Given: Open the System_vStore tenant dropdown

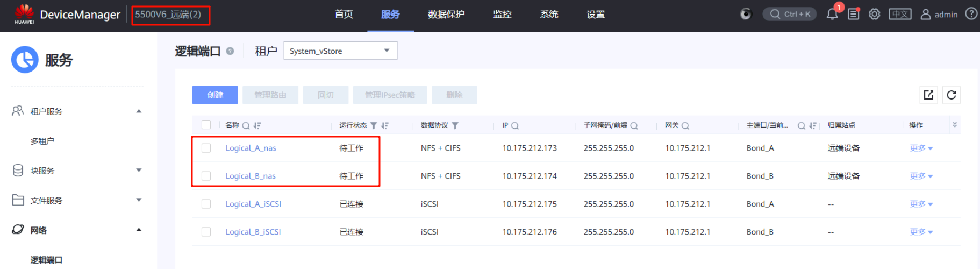Looking at the screenshot, I should (340, 51).
